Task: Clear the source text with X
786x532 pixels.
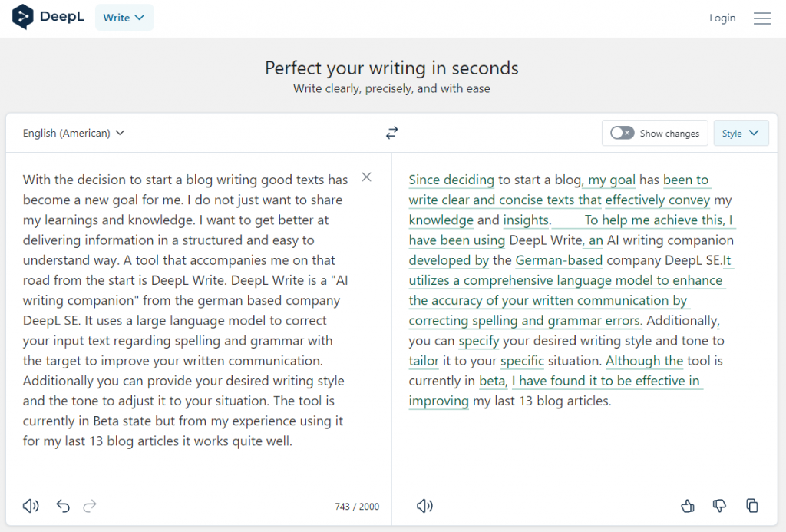Action: [x=366, y=177]
